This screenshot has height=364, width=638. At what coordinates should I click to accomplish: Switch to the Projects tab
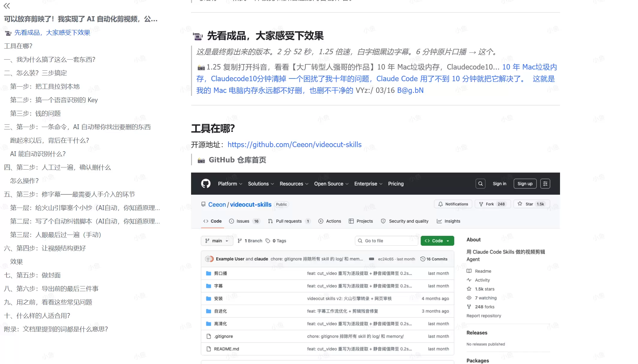tap(361, 221)
